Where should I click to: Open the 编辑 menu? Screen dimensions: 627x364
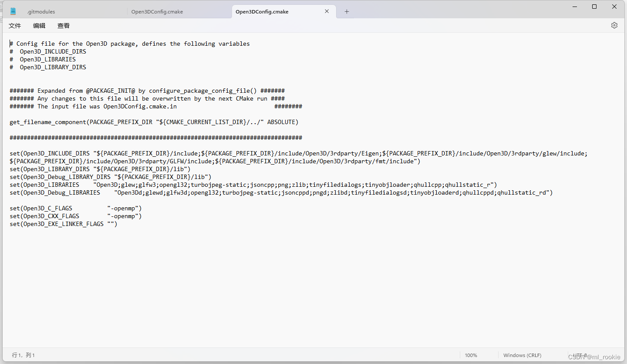pyautogui.click(x=39, y=26)
